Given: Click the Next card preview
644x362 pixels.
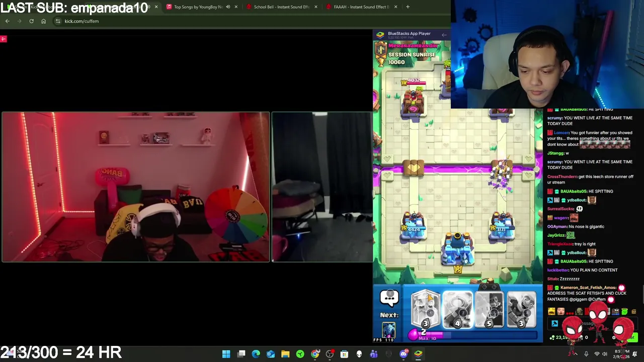Looking at the screenshot, I should coord(389,330).
